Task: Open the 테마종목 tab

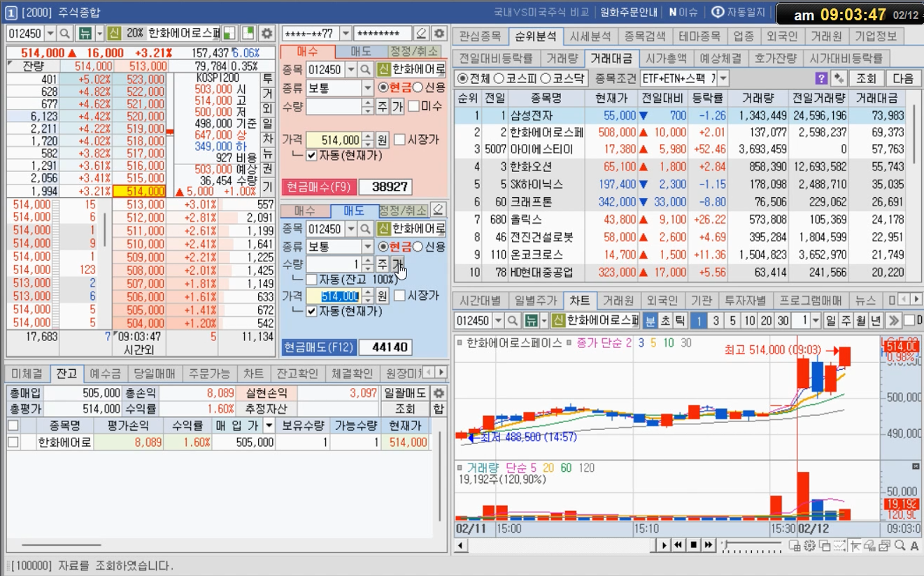Action: click(x=702, y=36)
